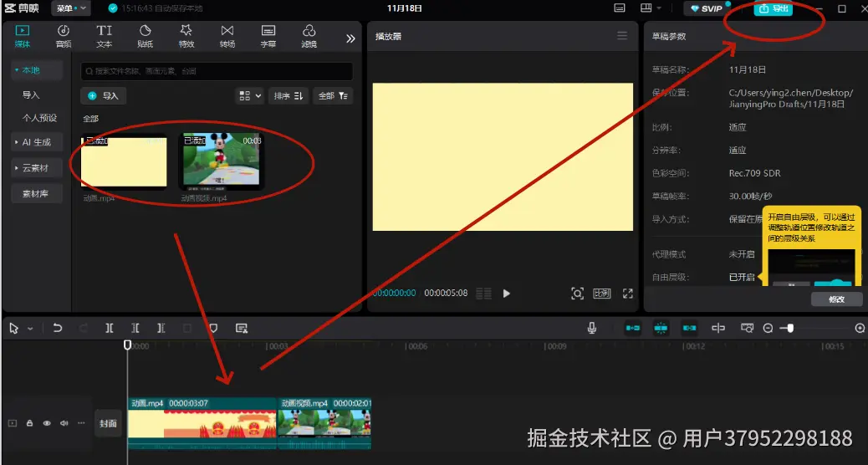
Task: Adjust the timeline zoom slider handle
Action: [790, 329]
